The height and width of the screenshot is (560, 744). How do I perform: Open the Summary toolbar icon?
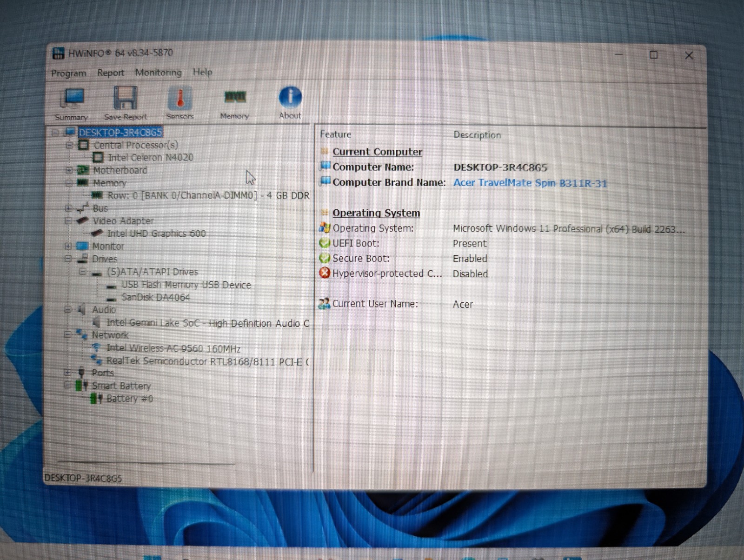click(x=72, y=104)
